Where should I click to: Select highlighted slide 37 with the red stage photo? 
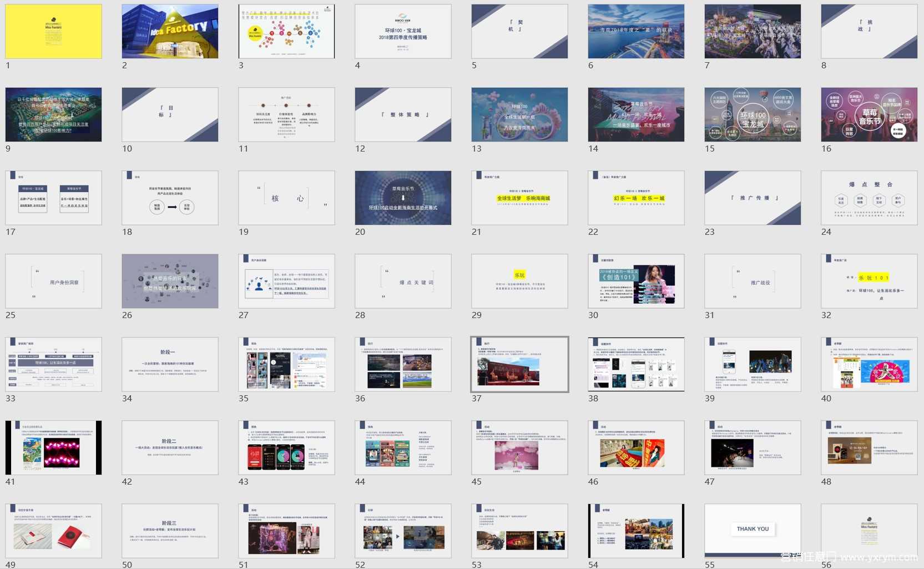tap(519, 364)
